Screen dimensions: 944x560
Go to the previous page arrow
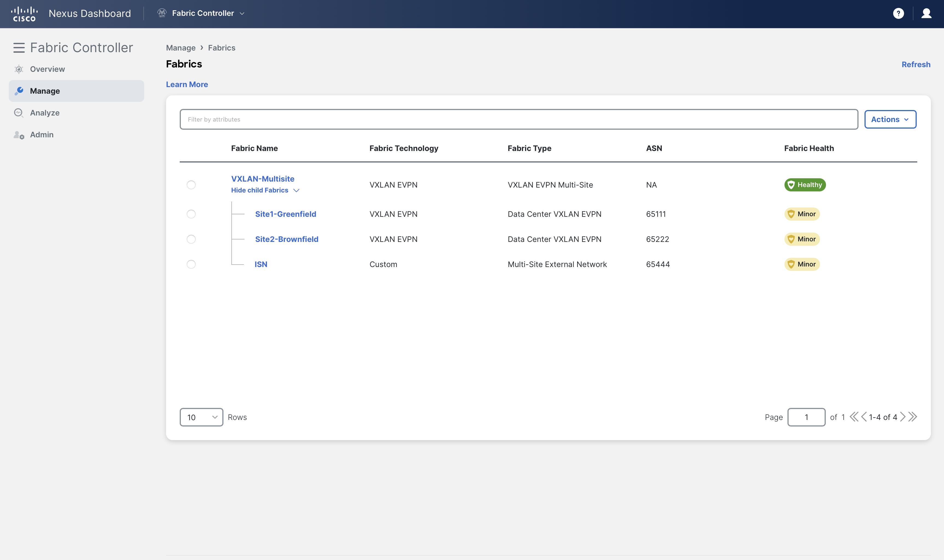tap(864, 417)
